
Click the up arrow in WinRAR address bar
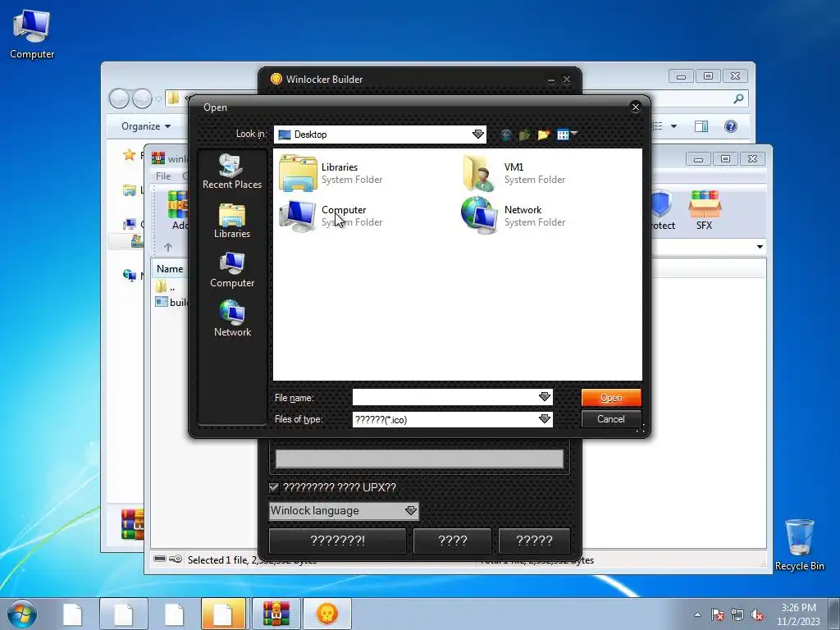(x=167, y=247)
